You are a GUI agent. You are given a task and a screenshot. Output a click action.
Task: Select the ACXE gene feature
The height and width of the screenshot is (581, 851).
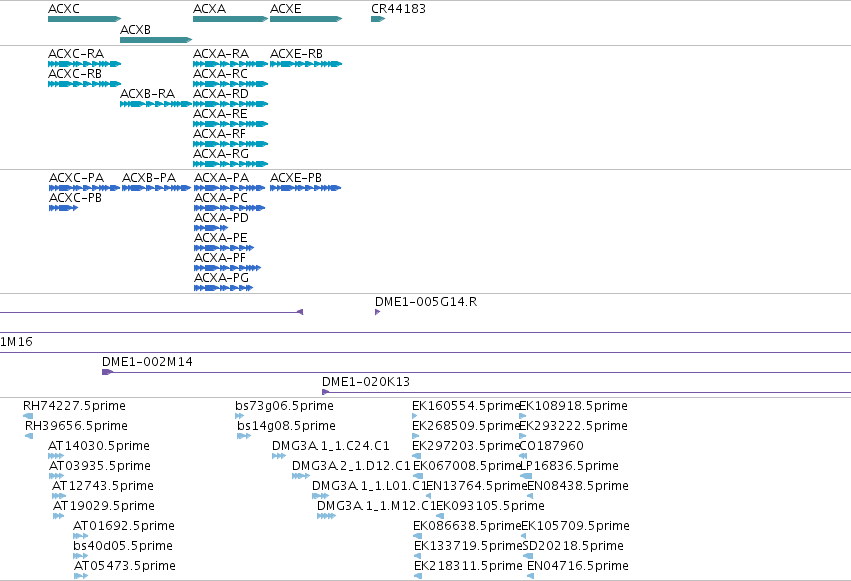306,19
